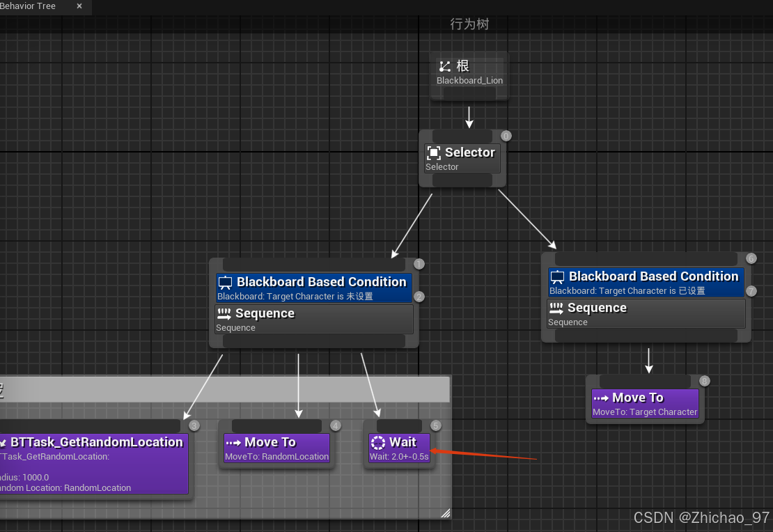Click execution index badge 4 on Move To
This screenshot has height=532, width=773.
click(336, 426)
